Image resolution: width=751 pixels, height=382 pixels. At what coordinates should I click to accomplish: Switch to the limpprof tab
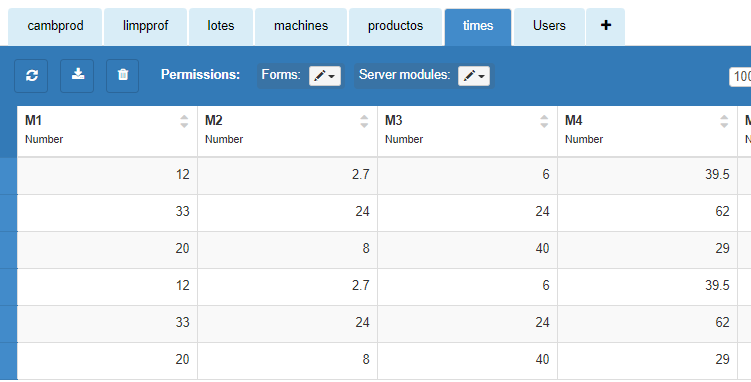(145, 26)
